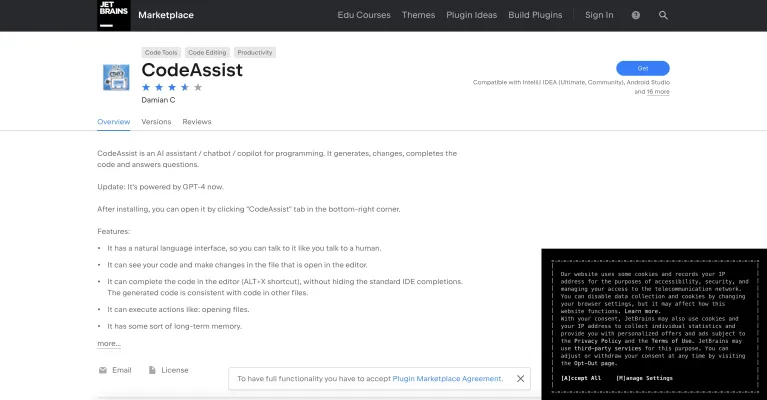Switch to the Reviews tab
767x400 pixels.
click(x=197, y=122)
